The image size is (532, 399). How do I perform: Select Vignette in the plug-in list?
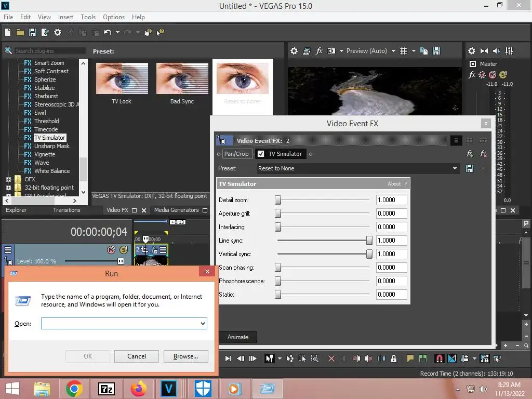point(45,154)
